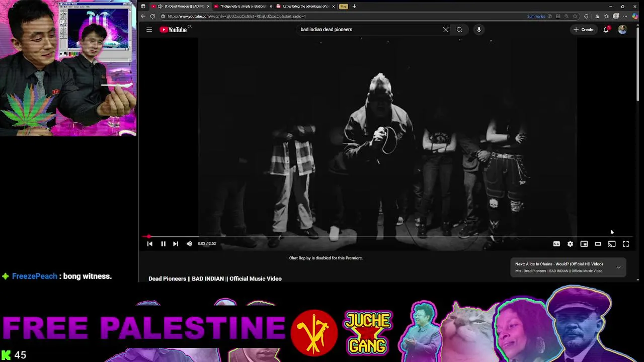Open browser profile avatar
This screenshot has width=644, height=362.
click(x=616, y=16)
